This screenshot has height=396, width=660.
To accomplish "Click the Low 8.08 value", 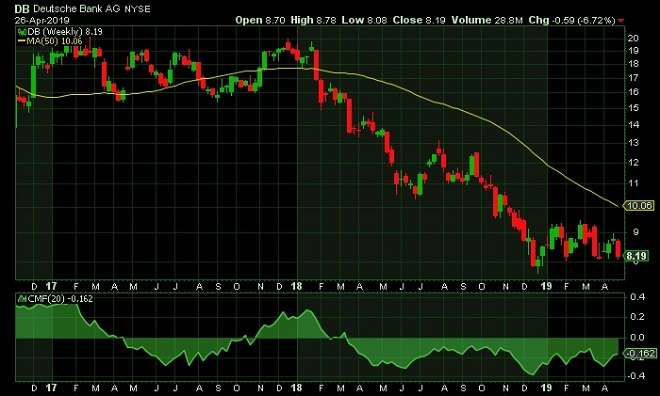I will coord(364,20).
